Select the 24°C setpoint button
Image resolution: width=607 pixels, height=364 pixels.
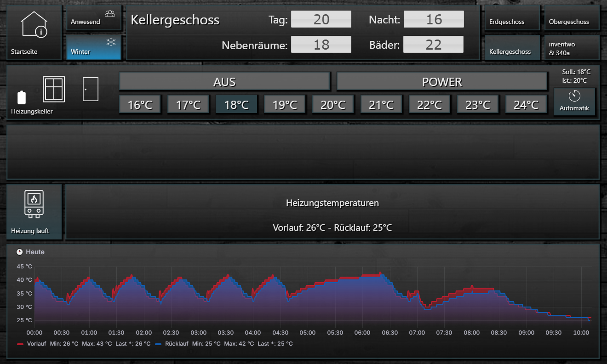pyautogui.click(x=526, y=105)
